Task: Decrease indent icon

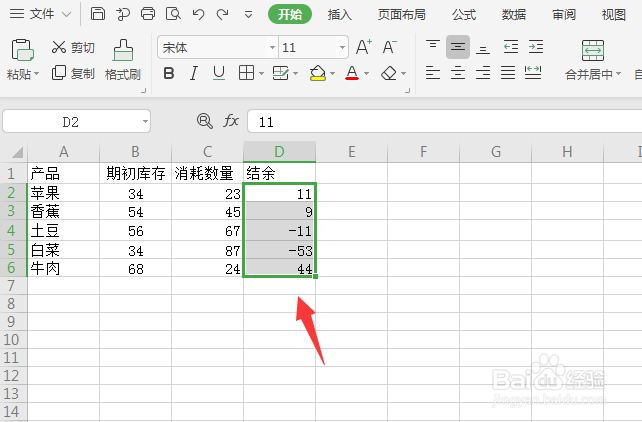Action: pyautogui.click(x=511, y=47)
